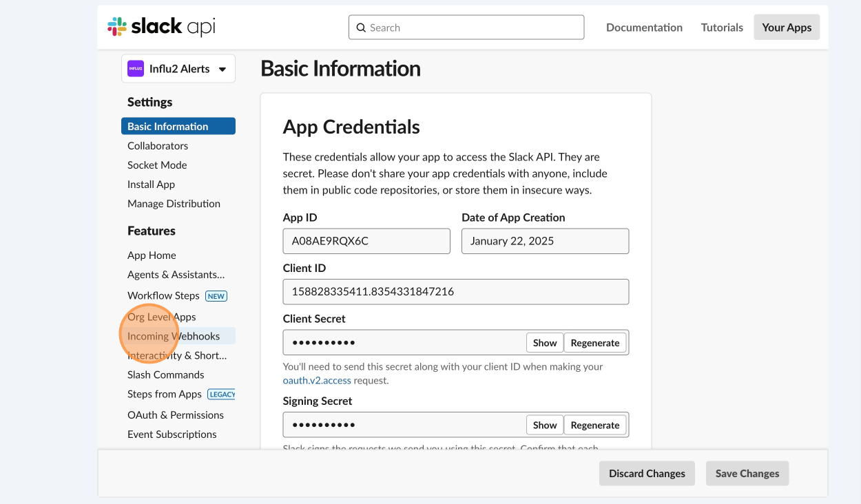This screenshot has width=861, height=504.
Task: Open the Event Subscriptions page
Action: coord(172,434)
